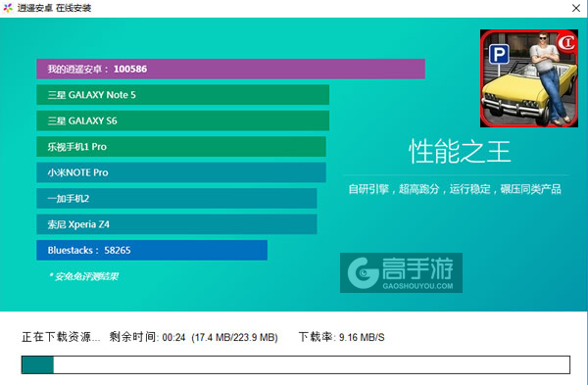Screen dimensions: 588x385
Task: Select the 小米NOTE Pro bar
Action: point(181,172)
